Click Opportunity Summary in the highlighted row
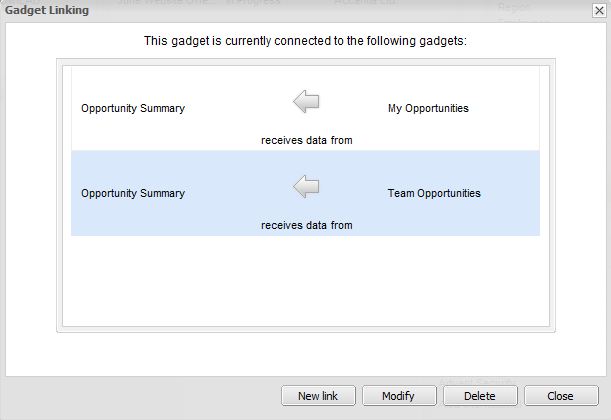611x420 pixels. [133, 193]
